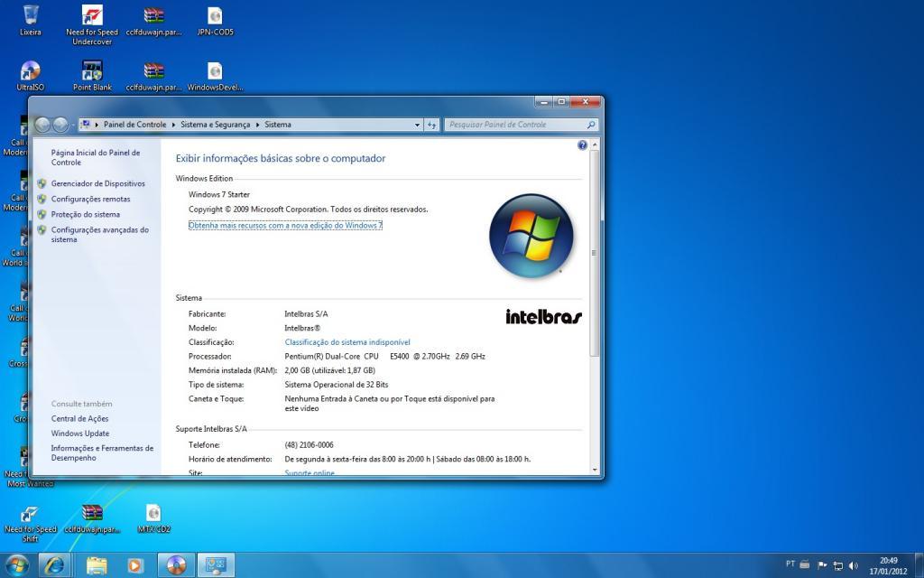The width and height of the screenshot is (924, 578).
Task: Click the vertical scrollbar thumb in Sistema window
Action: (x=595, y=253)
